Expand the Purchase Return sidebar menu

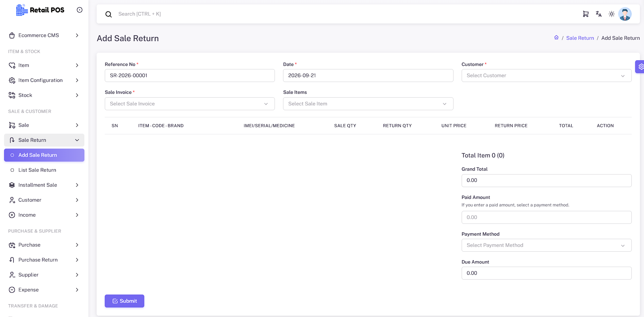pos(44,260)
